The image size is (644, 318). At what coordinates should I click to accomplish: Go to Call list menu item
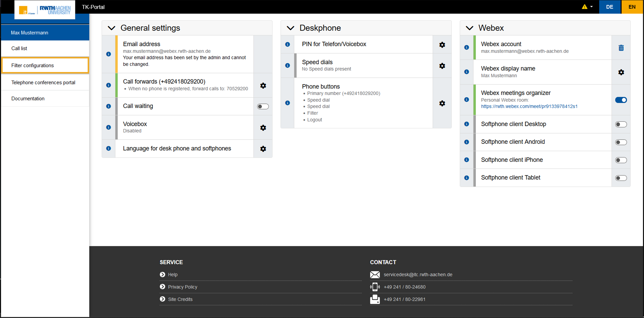[19, 48]
